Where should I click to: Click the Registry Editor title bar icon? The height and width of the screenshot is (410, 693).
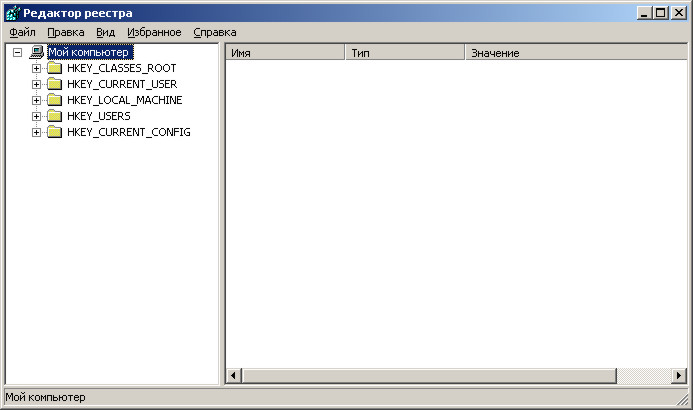point(12,12)
